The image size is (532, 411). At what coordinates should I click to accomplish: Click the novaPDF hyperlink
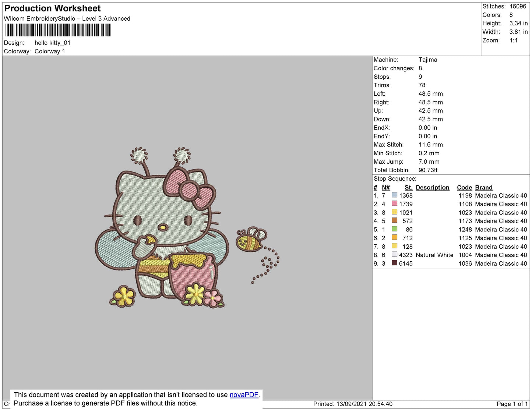244,395
